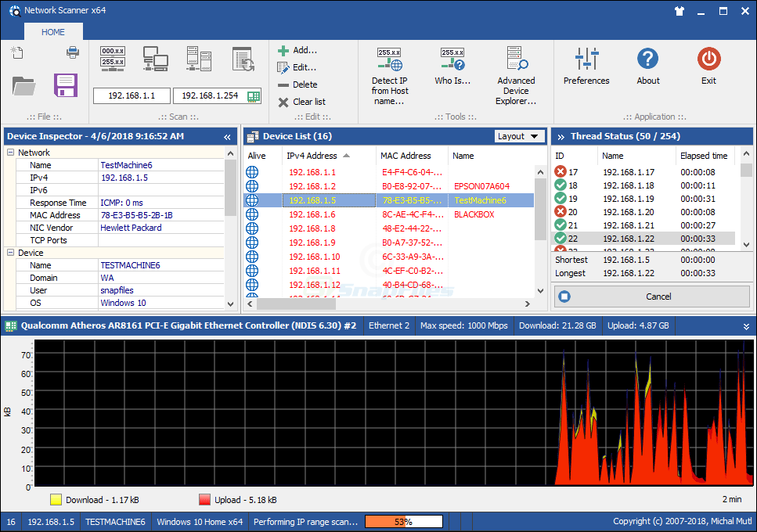Click Hewlett Packard NIC Vendor value
This screenshot has height=532, width=757.
[131, 228]
